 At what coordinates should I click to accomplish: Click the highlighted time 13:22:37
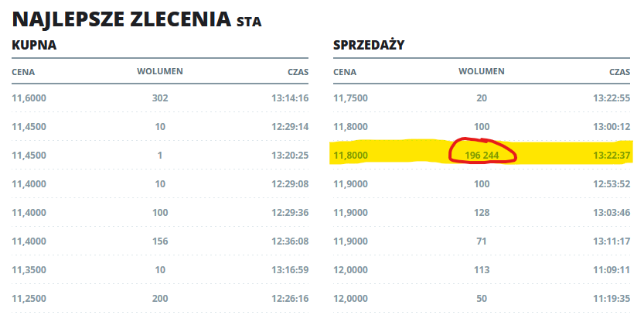(612, 156)
